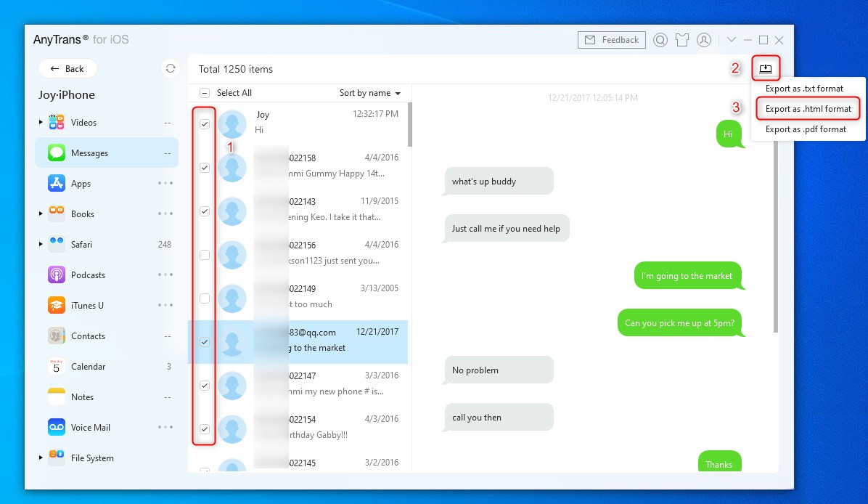This screenshot has height=504, width=868.
Task: Click the export icon above the chat
Action: [765, 68]
